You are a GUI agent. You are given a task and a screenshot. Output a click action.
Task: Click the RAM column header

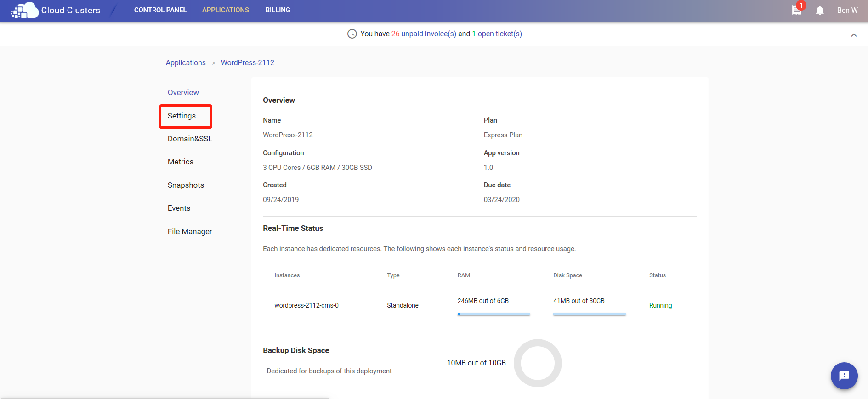click(x=464, y=275)
